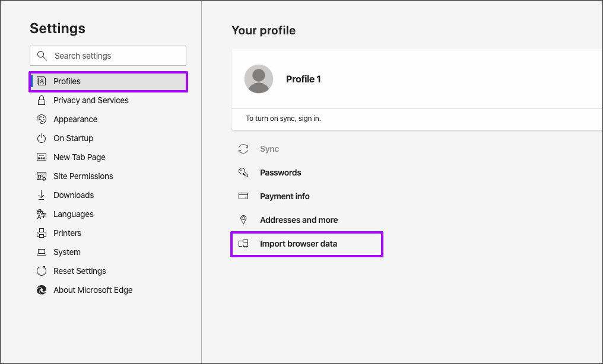Open Passwords settings

point(280,173)
